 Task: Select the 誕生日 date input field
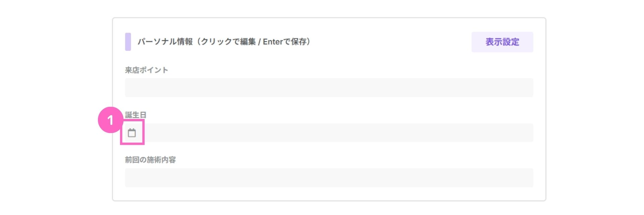coord(329,133)
